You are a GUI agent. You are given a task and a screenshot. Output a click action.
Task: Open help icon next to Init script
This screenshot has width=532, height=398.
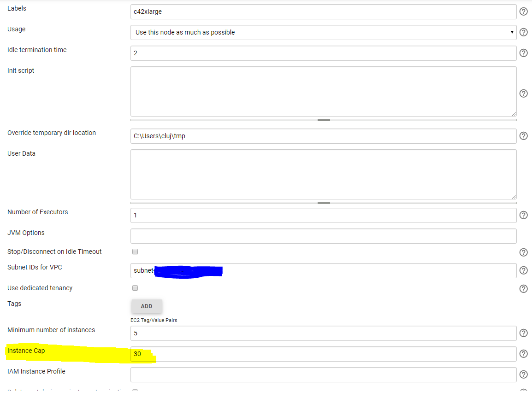tap(523, 94)
